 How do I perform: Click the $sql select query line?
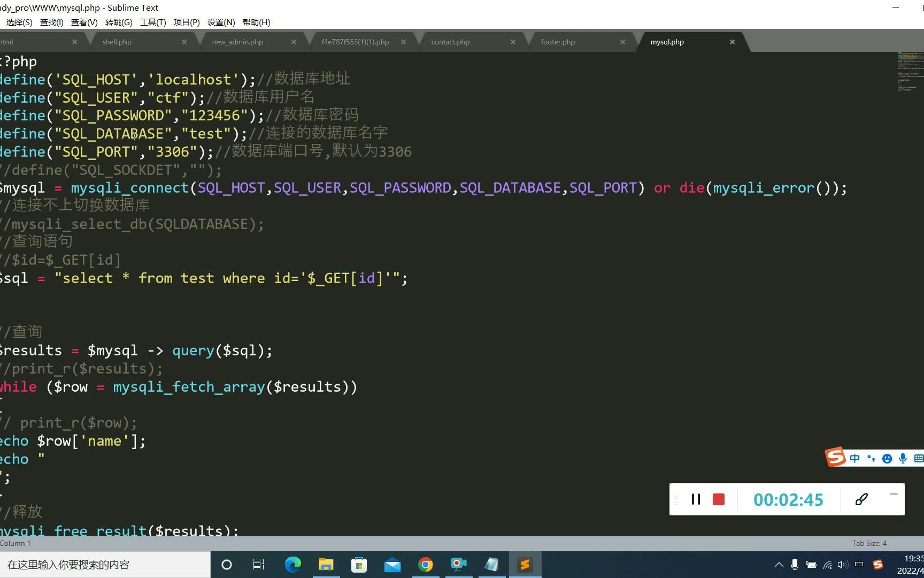[203, 278]
